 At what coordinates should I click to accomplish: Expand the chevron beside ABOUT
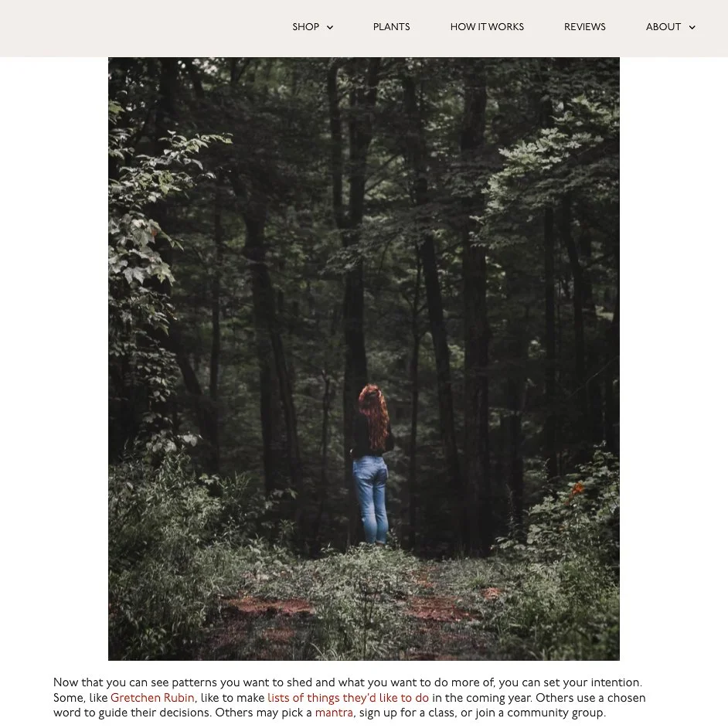692,27
